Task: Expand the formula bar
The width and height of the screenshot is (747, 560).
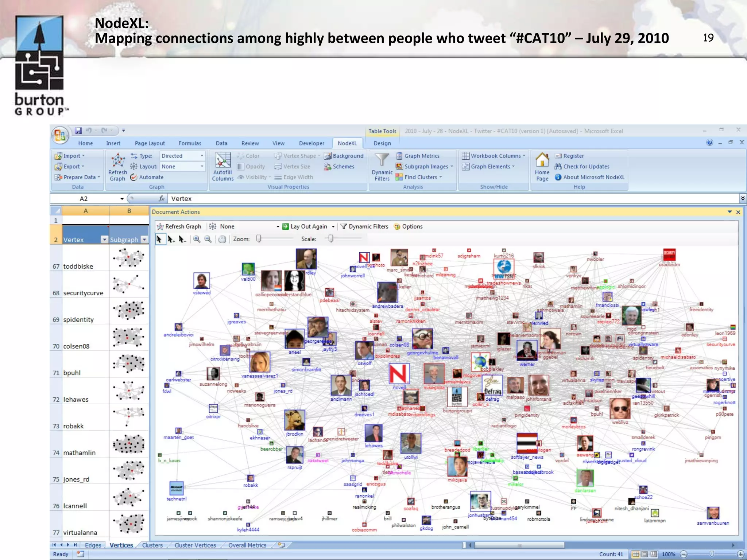Action: pyautogui.click(x=742, y=198)
